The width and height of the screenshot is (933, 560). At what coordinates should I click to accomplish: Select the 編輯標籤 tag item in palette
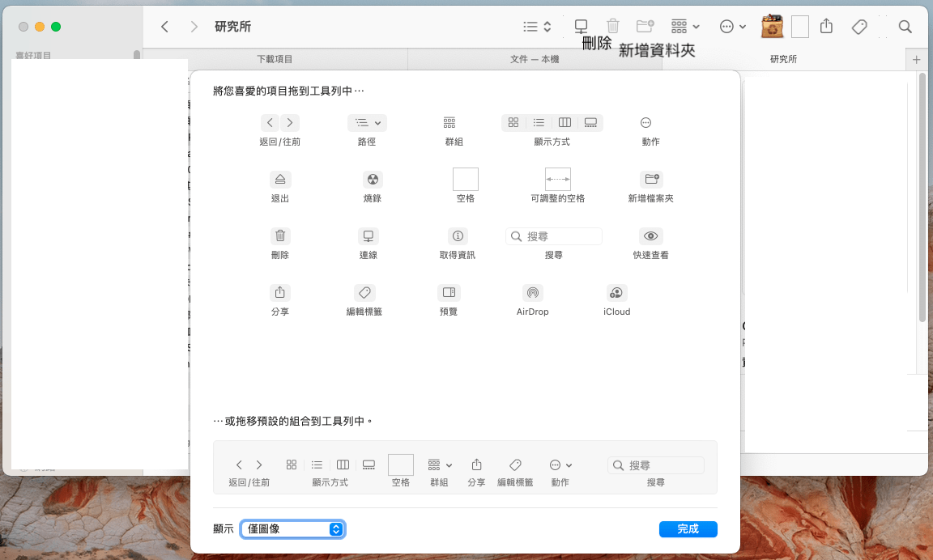tap(364, 300)
